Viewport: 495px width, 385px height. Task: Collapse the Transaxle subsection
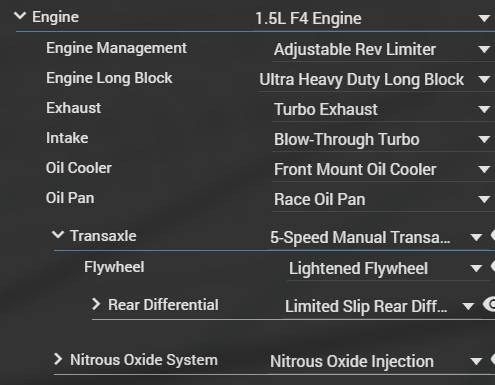(58, 235)
